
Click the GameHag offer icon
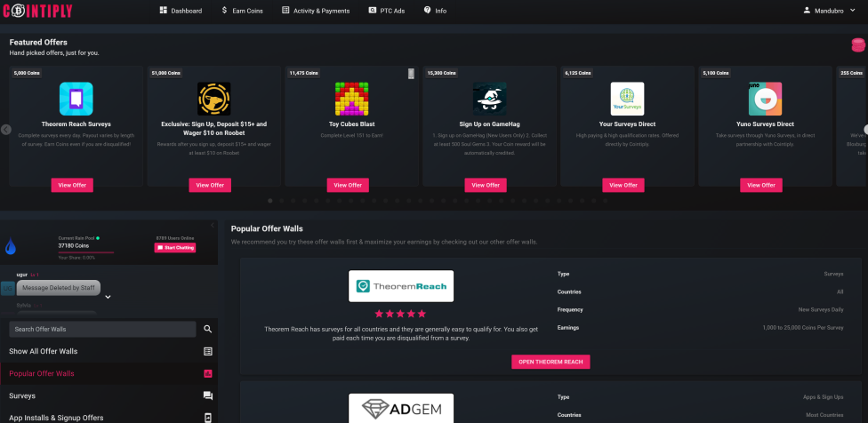click(489, 99)
